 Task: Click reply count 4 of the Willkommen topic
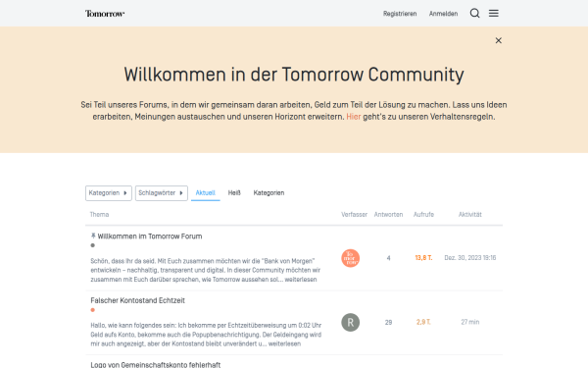tap(388, 258)
